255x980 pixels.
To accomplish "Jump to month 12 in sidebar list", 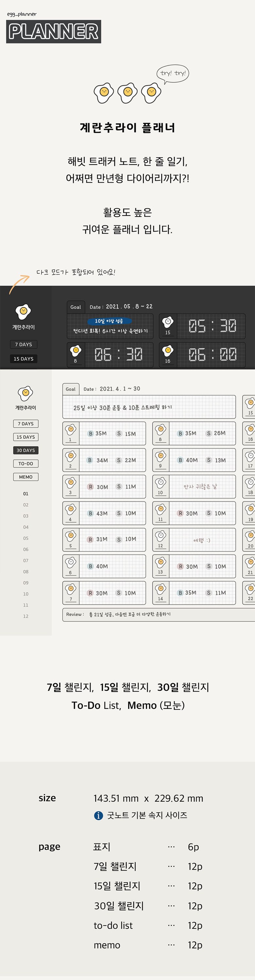I will (x=25, y=616).
